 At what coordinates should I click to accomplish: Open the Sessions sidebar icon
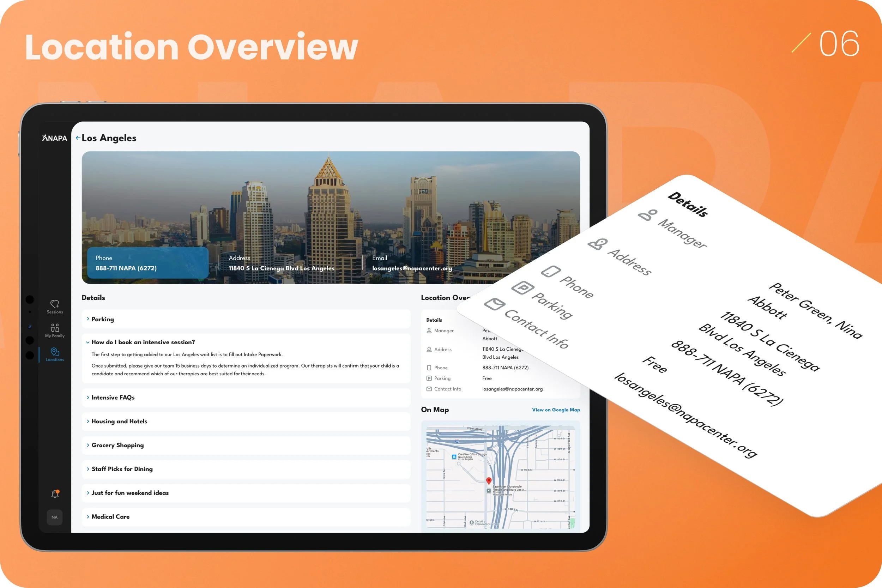[55, 304]
